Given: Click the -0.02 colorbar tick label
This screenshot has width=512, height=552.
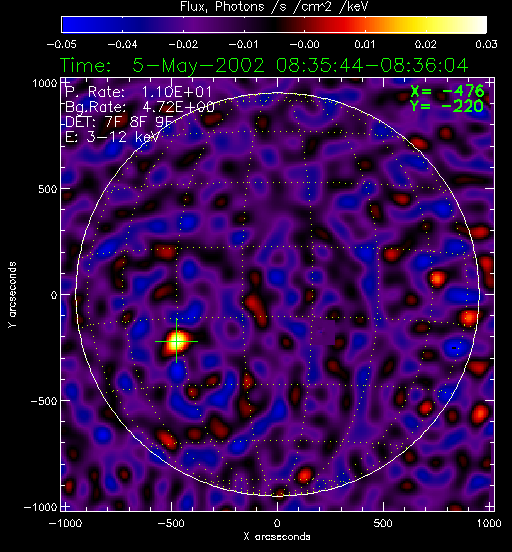Looking at the screenshot, I should click(x=183, y=44).
